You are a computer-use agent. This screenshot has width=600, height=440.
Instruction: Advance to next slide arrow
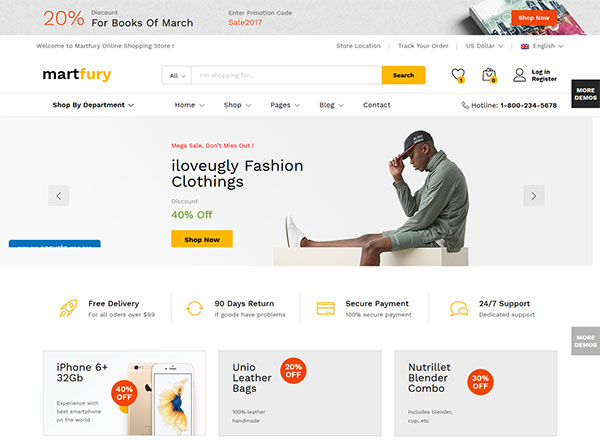534,196
